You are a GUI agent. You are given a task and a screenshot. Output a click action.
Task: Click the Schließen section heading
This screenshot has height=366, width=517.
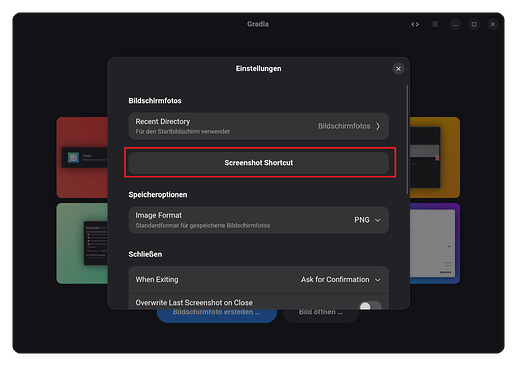[x=145, y=254]
